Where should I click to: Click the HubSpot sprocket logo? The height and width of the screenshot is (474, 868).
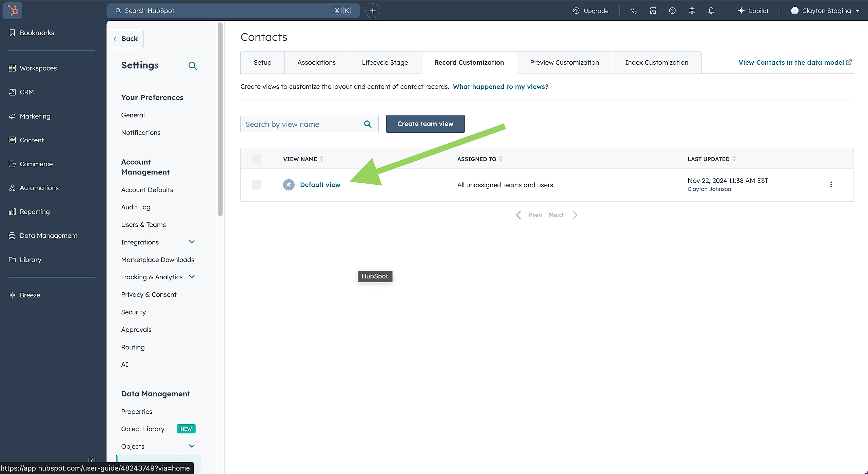(x=13, y=11)
